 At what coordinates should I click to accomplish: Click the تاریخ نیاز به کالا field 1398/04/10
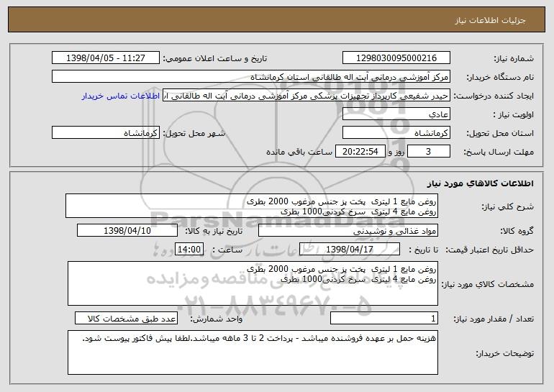point(127,231)
